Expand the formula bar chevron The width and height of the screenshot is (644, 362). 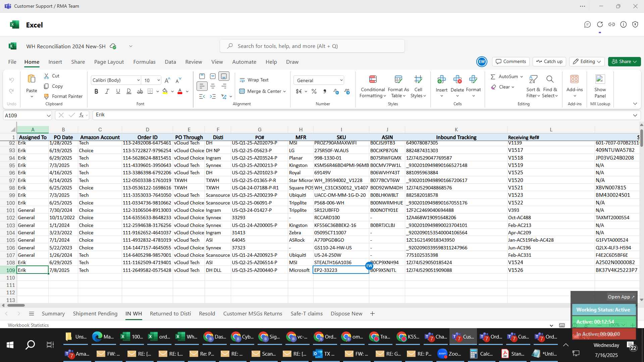click(x=635, y=115)
